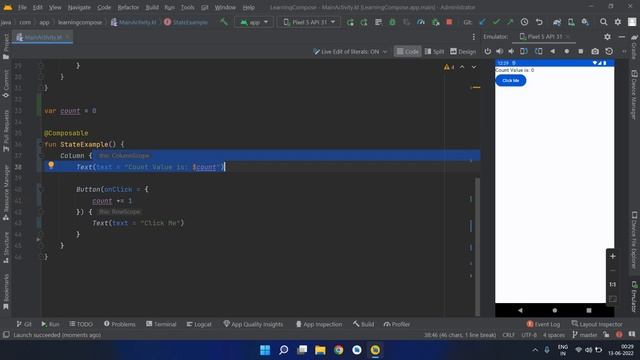Click the Debug app bug icon
This screenshot has width=640, height=360.
coord(392,22)
